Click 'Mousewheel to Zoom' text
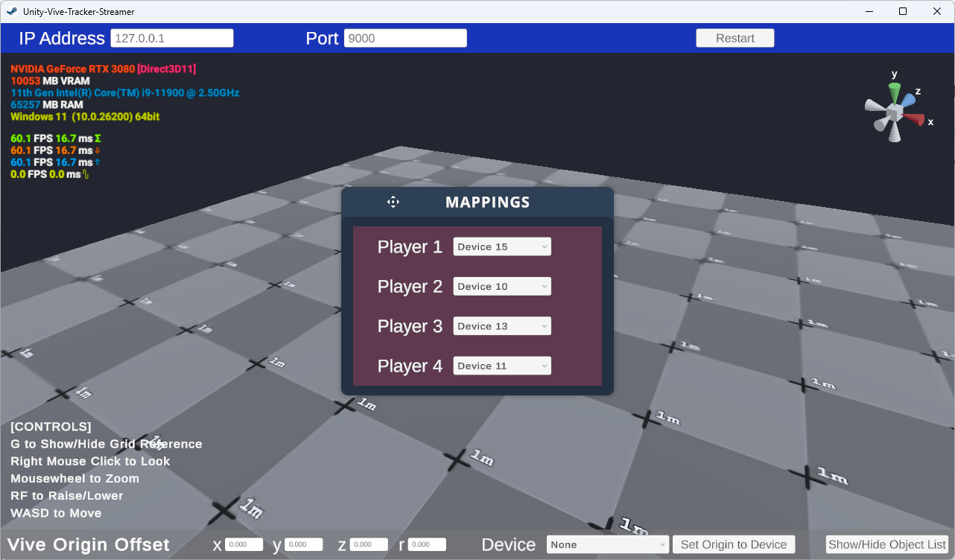 (74, 478)
